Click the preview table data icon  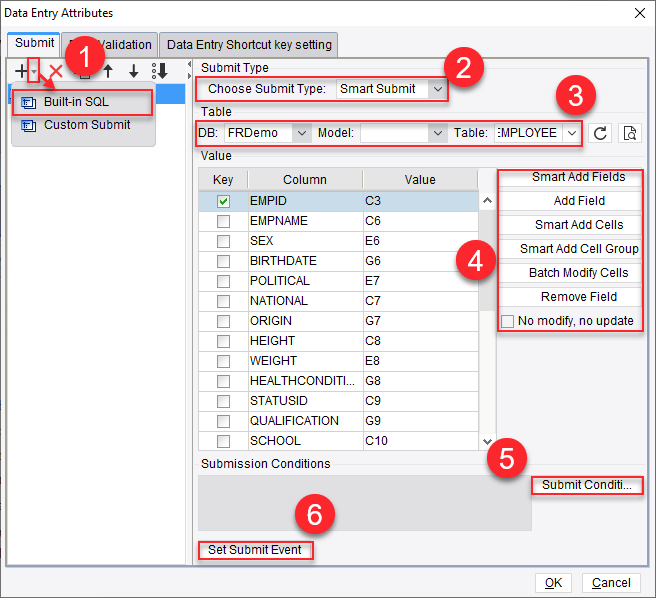pos(630,133)
